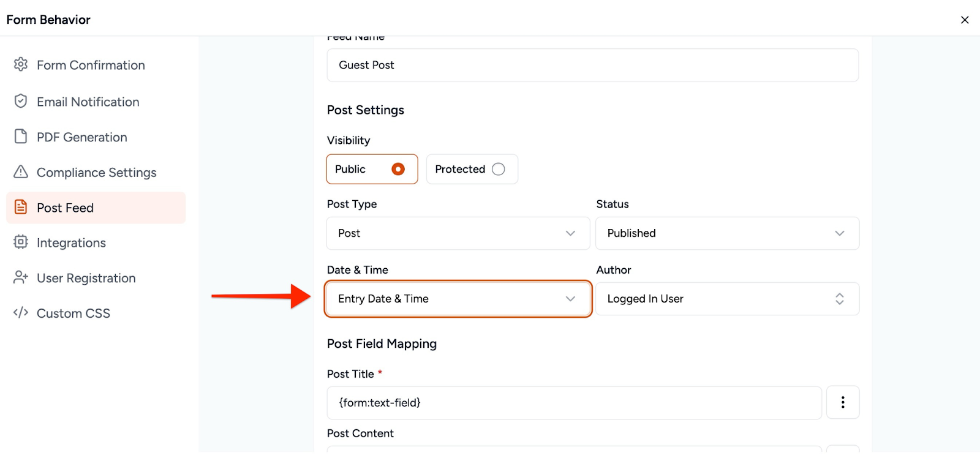Go to the Email Notification section
Screen dimensions: 980x458
88,102
